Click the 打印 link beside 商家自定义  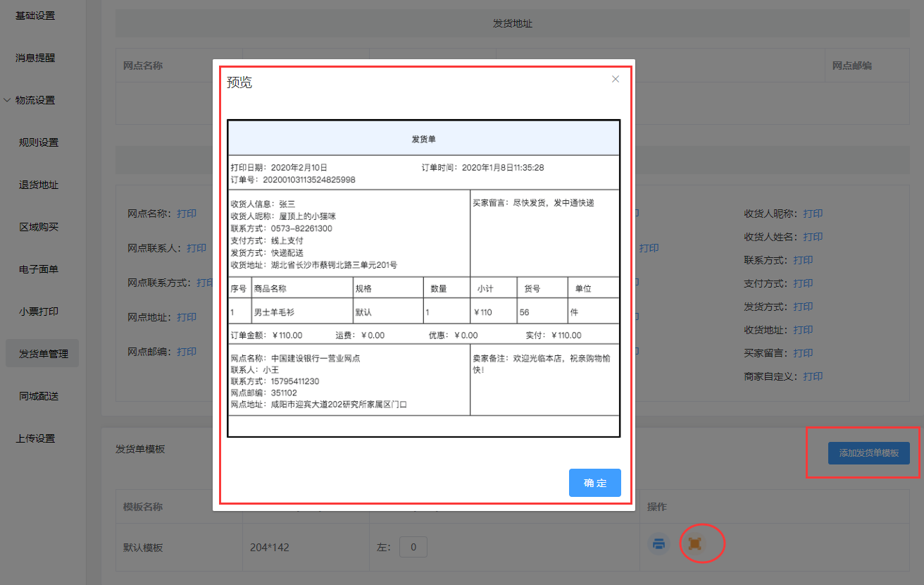[x=813, y=376]
